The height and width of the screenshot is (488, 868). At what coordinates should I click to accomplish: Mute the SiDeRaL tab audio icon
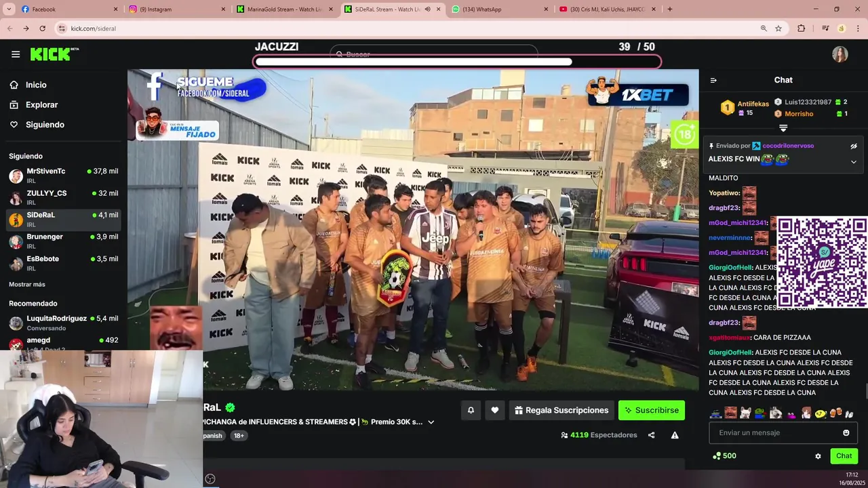click(427, 9)
